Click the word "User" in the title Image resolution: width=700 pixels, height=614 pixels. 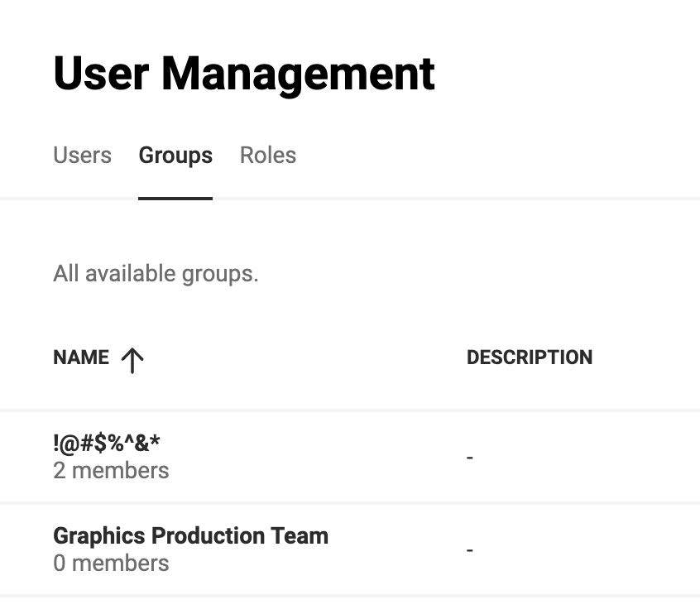pos(101,74)
